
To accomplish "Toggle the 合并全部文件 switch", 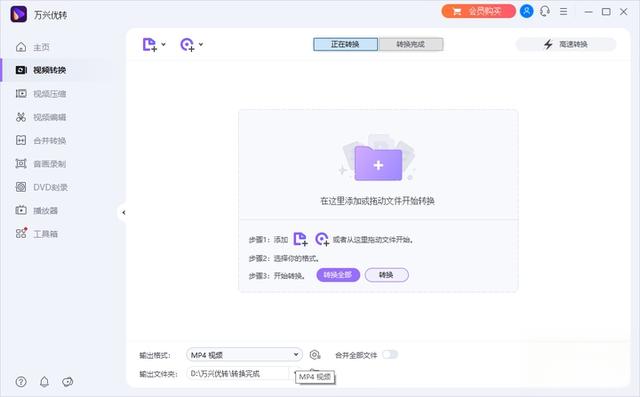I will pyautogui.click(x=390, y=355).
